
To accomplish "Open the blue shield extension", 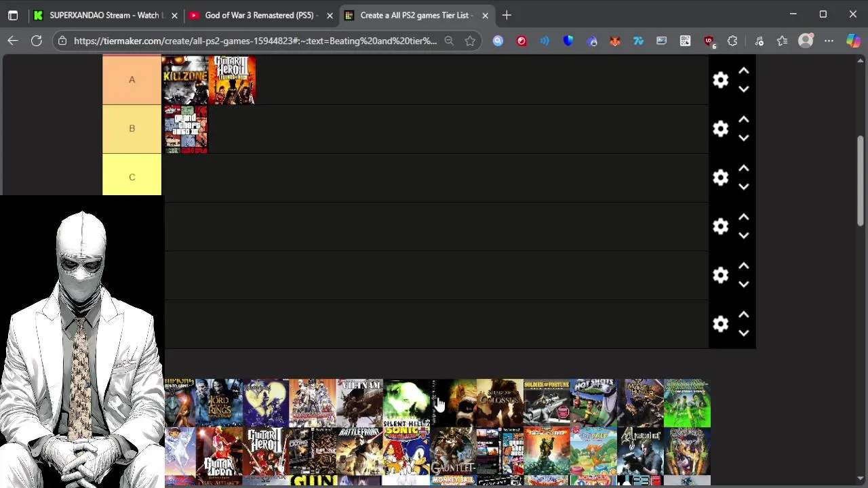I will tap(568, 41).
